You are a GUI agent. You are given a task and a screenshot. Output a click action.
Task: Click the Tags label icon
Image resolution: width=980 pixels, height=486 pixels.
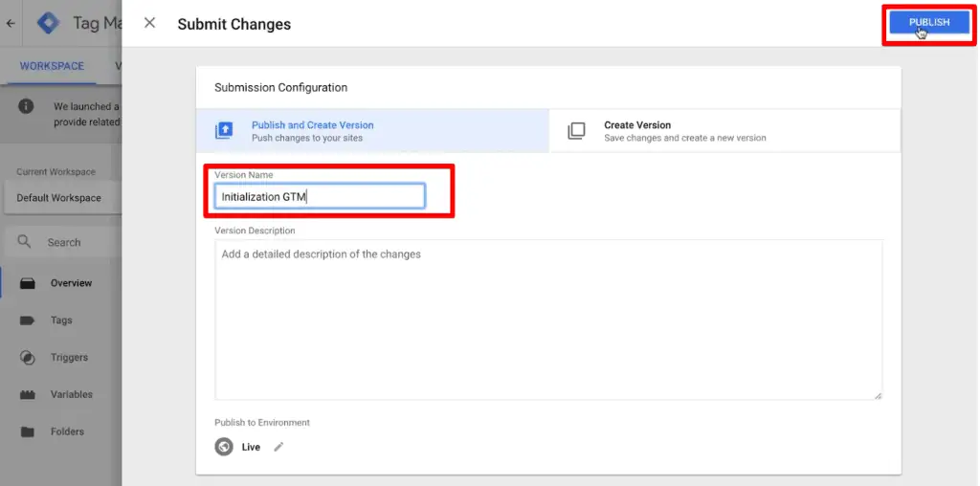tap(27, 320)
